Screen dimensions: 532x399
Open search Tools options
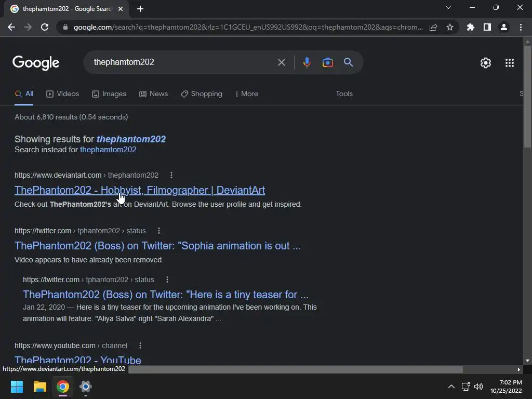coord(344,94)
